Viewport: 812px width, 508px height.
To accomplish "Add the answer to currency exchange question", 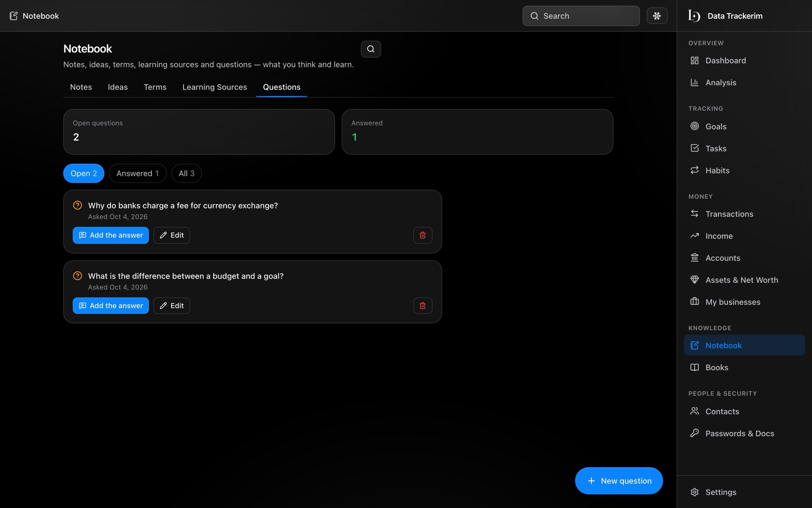I will tap(111, 235).
